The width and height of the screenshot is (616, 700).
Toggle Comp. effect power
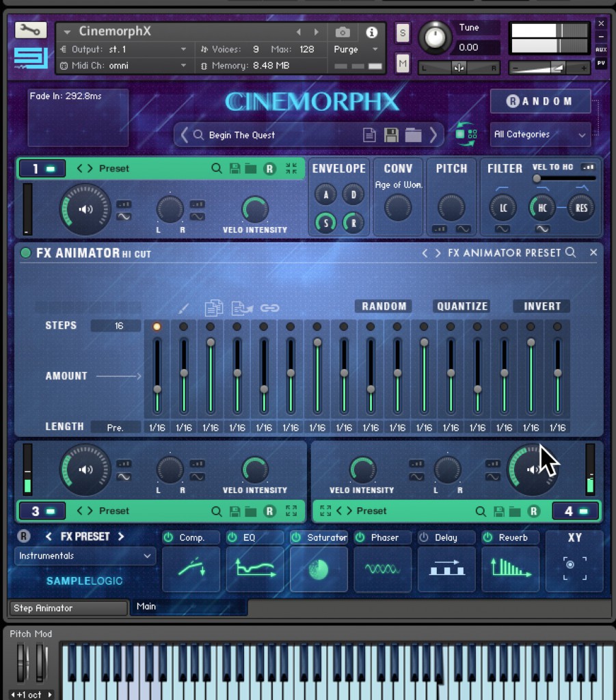(x=168, y=537)
